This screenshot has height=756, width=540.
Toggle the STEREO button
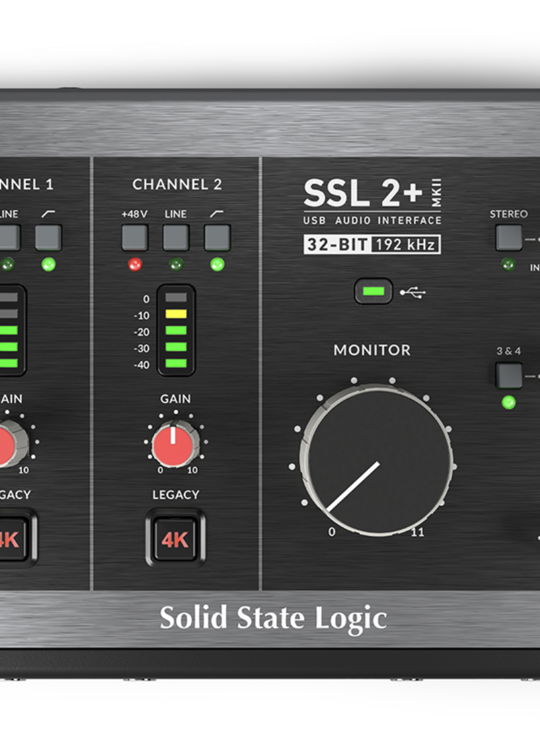click(x=509, y=237)
